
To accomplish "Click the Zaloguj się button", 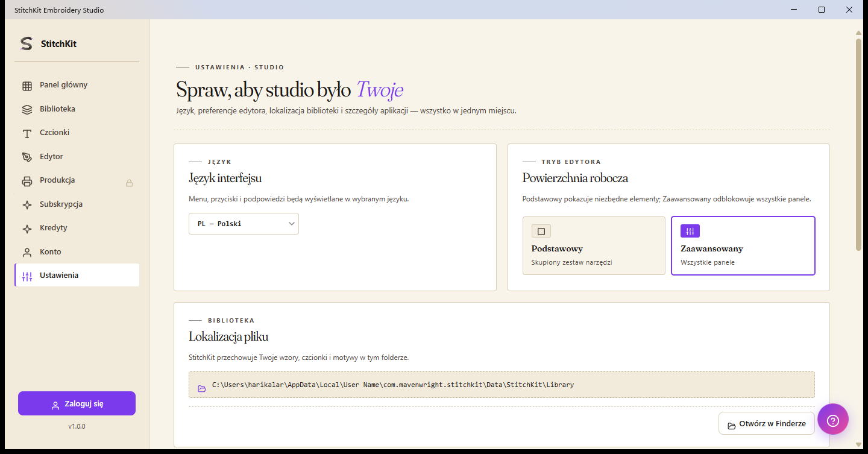I will (x=77, y=404).
